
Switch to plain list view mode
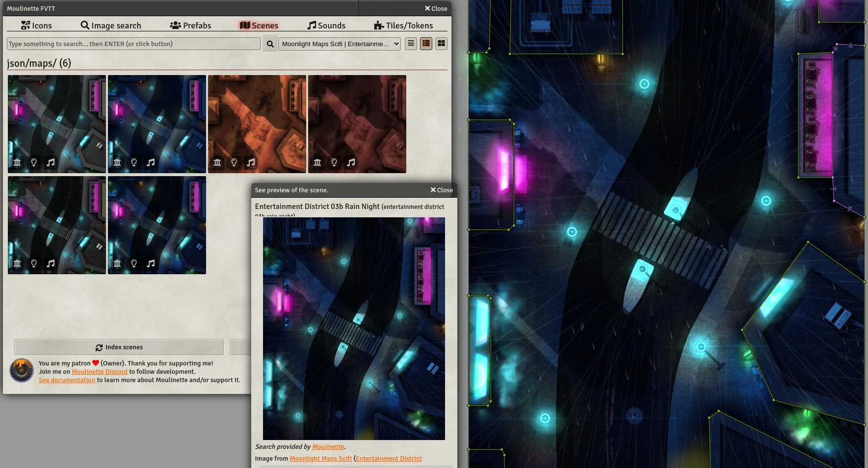coord(411,44)
